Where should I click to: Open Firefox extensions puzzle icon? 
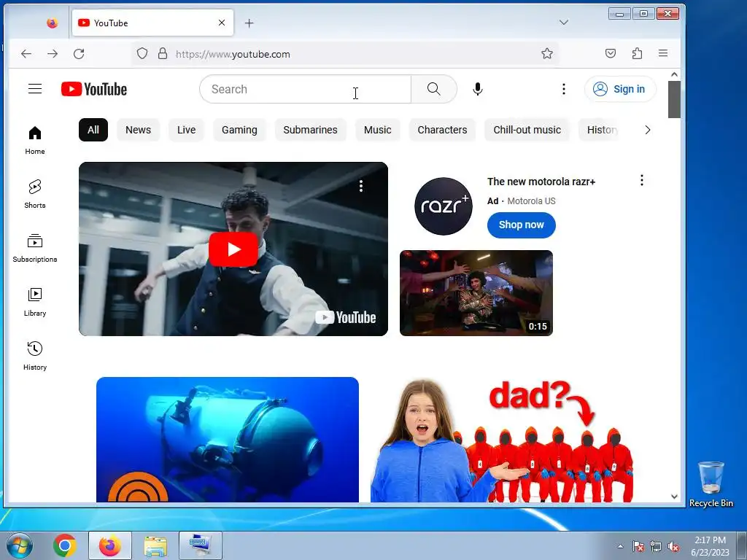tap(637, 53)
